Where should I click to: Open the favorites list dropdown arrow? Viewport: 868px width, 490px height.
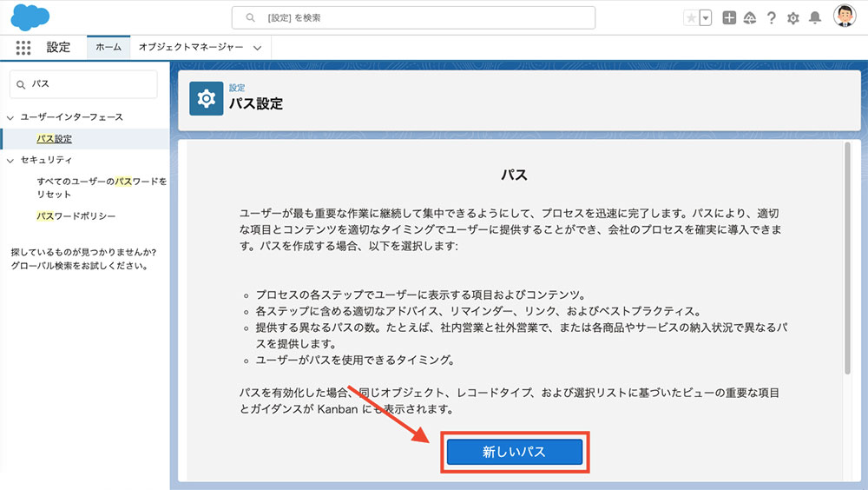[706, 18]
